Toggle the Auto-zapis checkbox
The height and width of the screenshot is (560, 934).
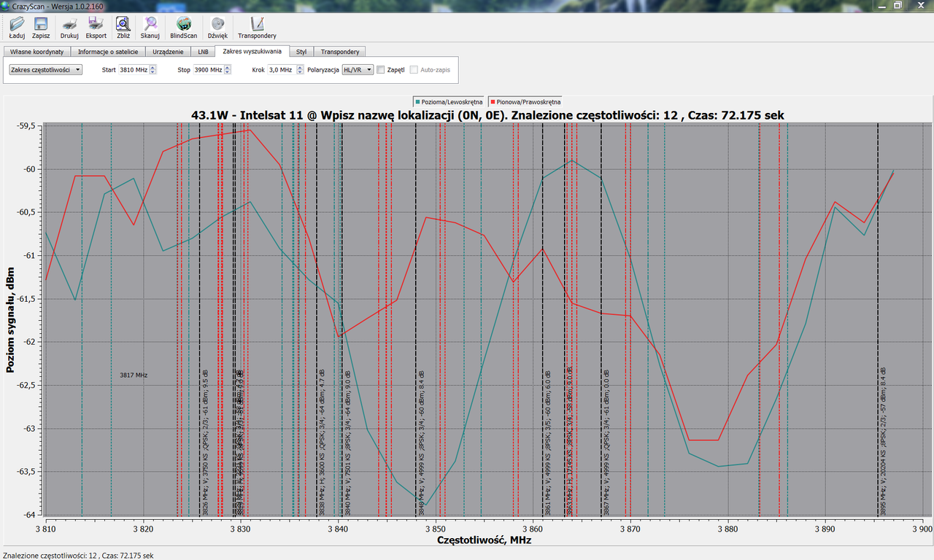(414, 70)
